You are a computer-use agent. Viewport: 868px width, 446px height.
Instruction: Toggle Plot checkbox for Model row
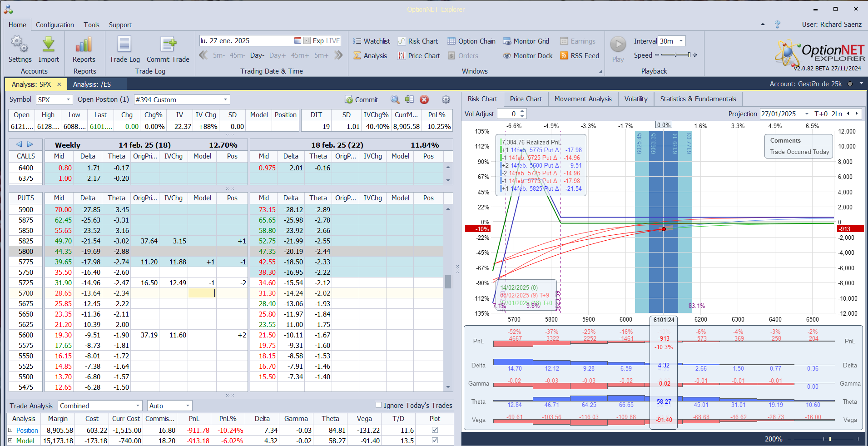(x=435, y=441)
